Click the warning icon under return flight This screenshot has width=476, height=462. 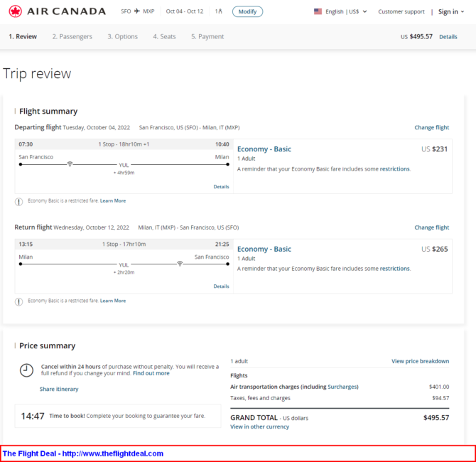coord(18,301)
